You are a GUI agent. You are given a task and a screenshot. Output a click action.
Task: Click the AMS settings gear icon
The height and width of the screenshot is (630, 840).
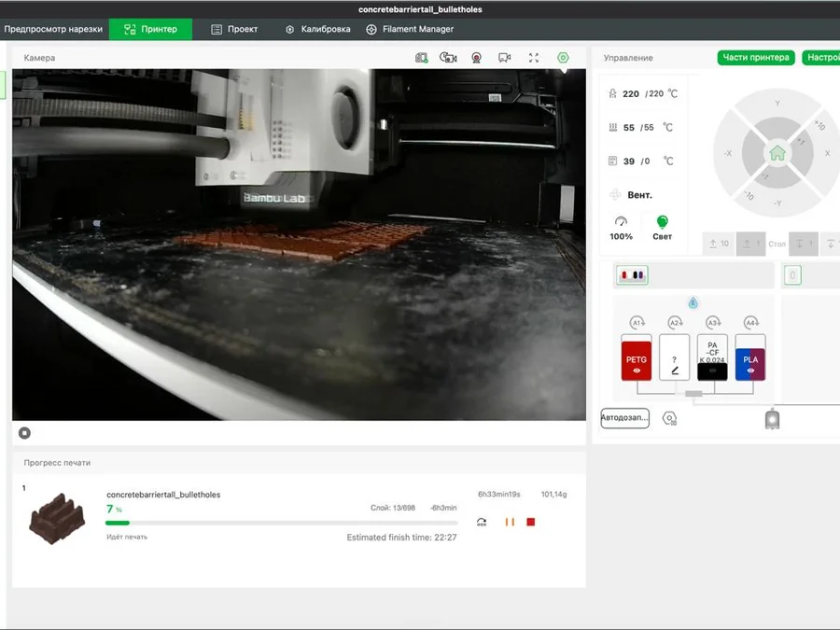(x=669, y=418)
